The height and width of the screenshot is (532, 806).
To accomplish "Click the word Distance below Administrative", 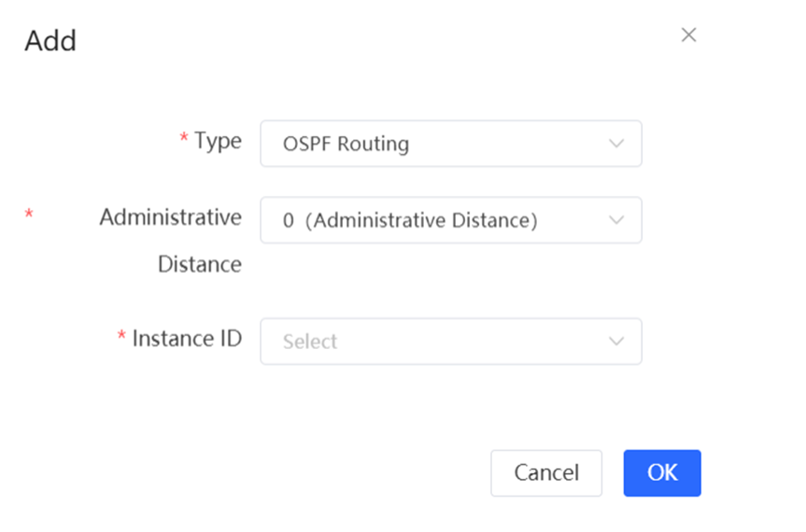I will pyautogui.click(x=199, y=264).
